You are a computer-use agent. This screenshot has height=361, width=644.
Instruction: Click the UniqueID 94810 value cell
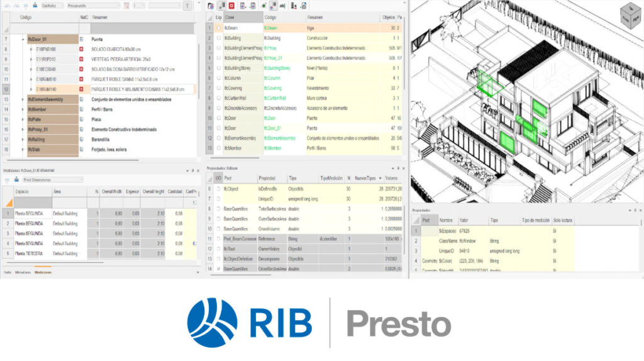click(x=474, y=251)
